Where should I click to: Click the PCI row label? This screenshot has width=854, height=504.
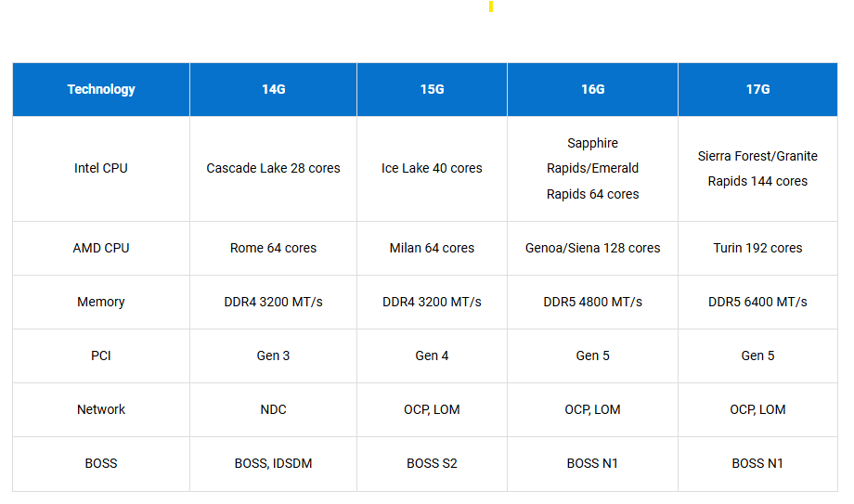pyautogui.click(x=101, y=355)
